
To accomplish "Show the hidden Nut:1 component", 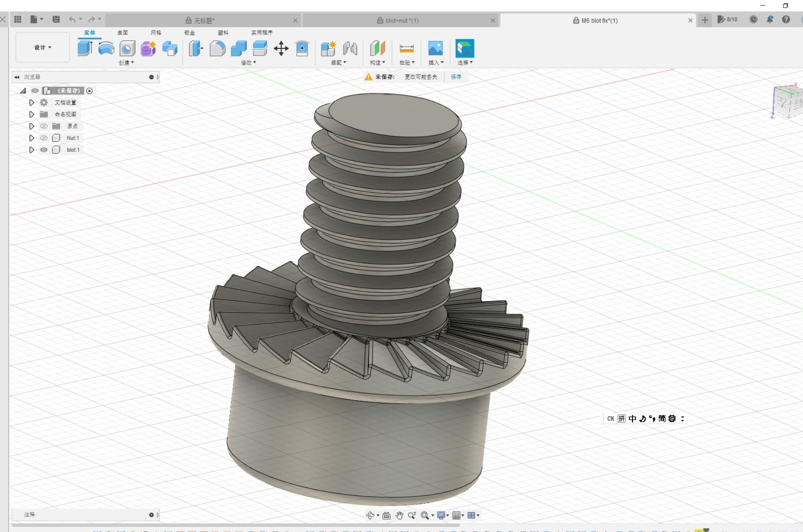I will (x=44, y=138).
